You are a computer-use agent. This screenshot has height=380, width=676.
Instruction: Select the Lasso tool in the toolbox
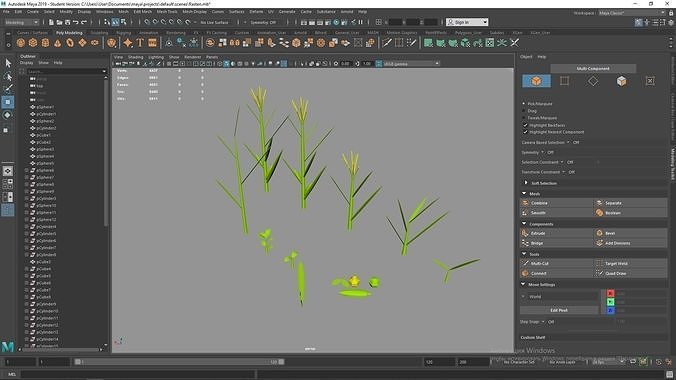coord(8,76)
